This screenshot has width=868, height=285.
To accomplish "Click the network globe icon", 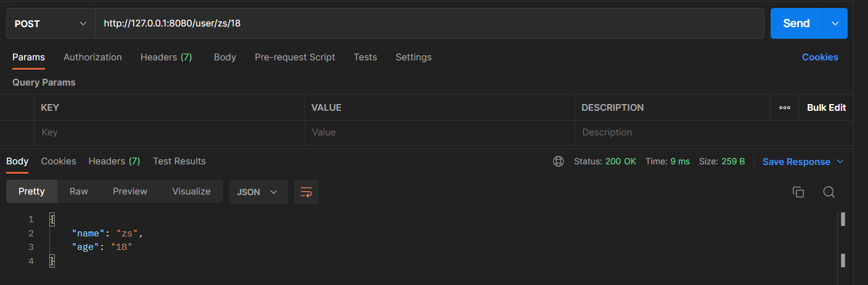I will coord(559,161).
